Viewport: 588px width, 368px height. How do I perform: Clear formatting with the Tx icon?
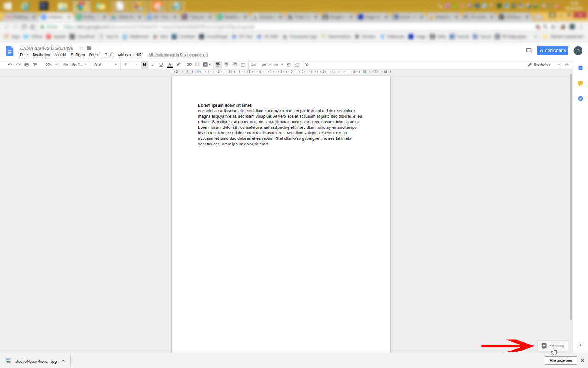307,64
